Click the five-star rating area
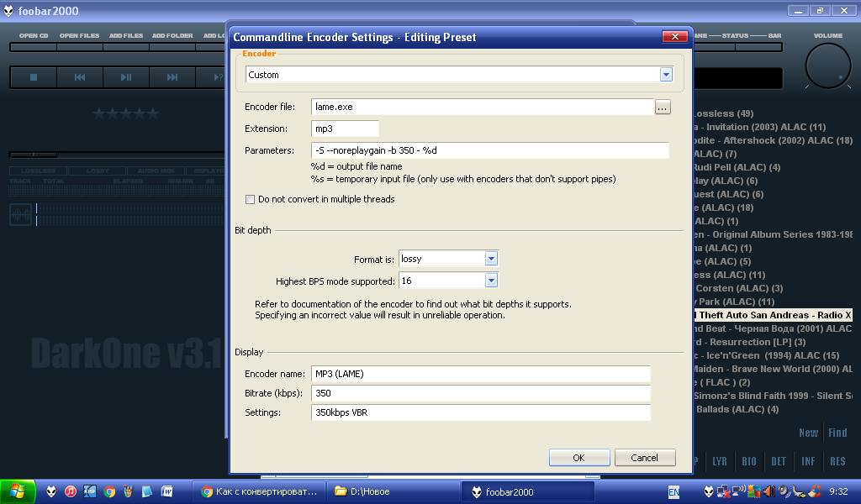Viewport: 861px width, 504px height. pyautogui.click(x=125, y=113)
